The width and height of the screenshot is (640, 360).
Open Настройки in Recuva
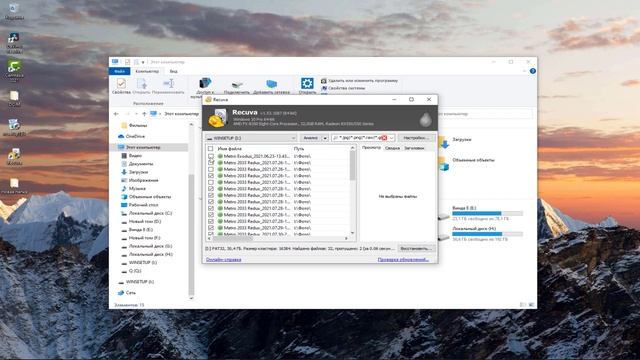[x=416, y=138]
